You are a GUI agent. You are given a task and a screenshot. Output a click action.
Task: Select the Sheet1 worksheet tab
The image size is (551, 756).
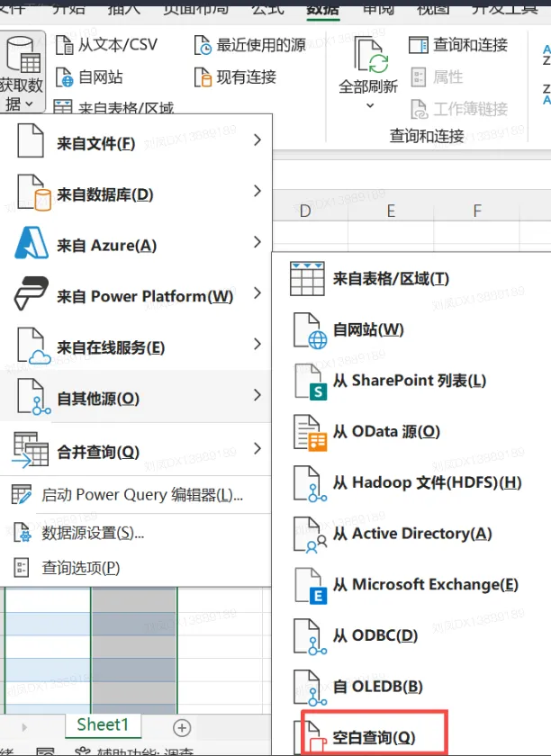pyautogui.click(x=103, y=724)
